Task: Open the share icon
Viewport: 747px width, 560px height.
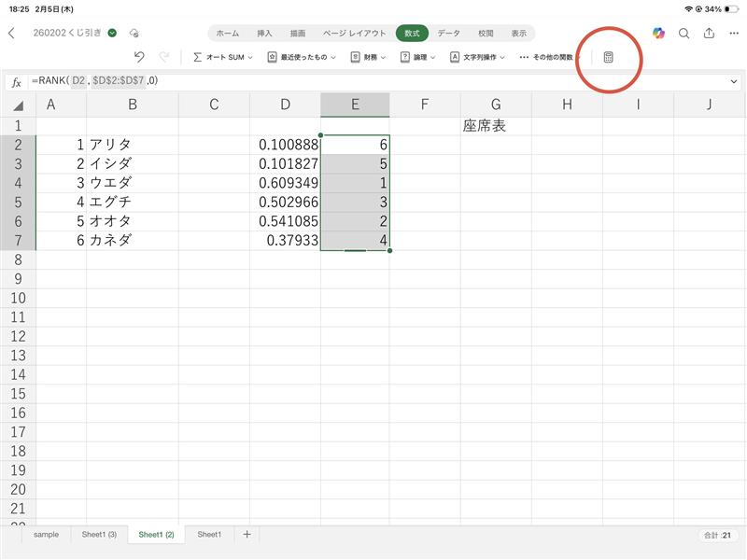Action: (x=709, y=33)
